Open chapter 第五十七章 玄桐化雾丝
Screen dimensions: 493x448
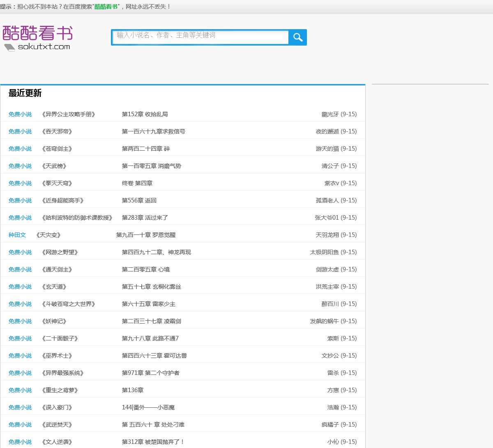tap(152, 287)
